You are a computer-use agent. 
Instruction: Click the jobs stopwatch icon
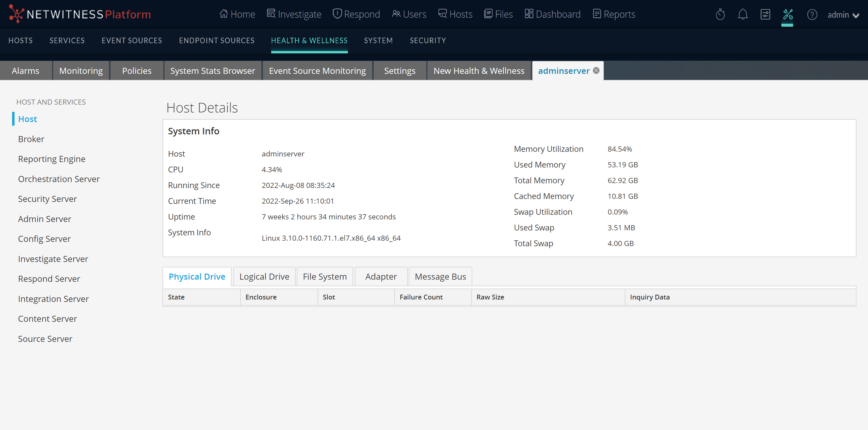pos(720,14)
